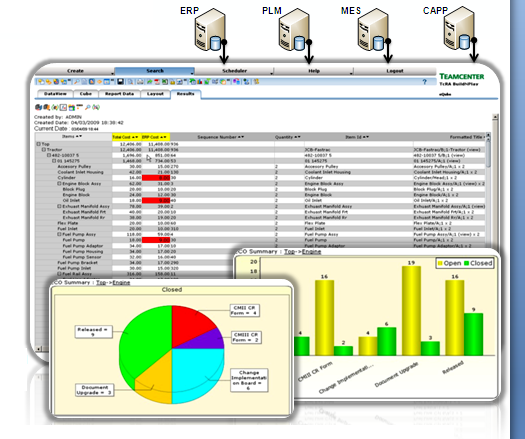Click the yellow padlock toolbar icon
The image size is (525, 439).
coord(172,82)
